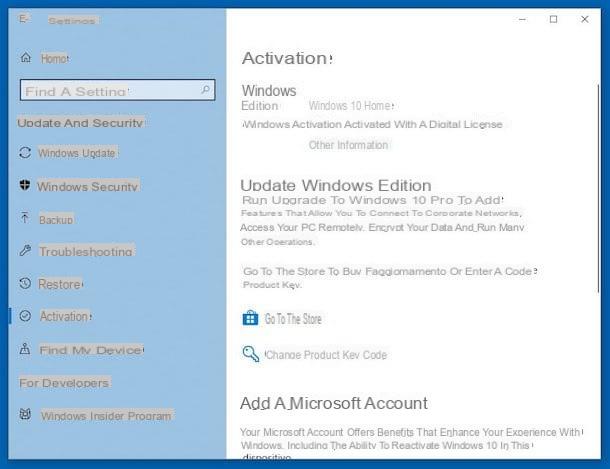Click Update And Security category header
Viewport: 610px width, 469px height.
click(x=81, y=122)
